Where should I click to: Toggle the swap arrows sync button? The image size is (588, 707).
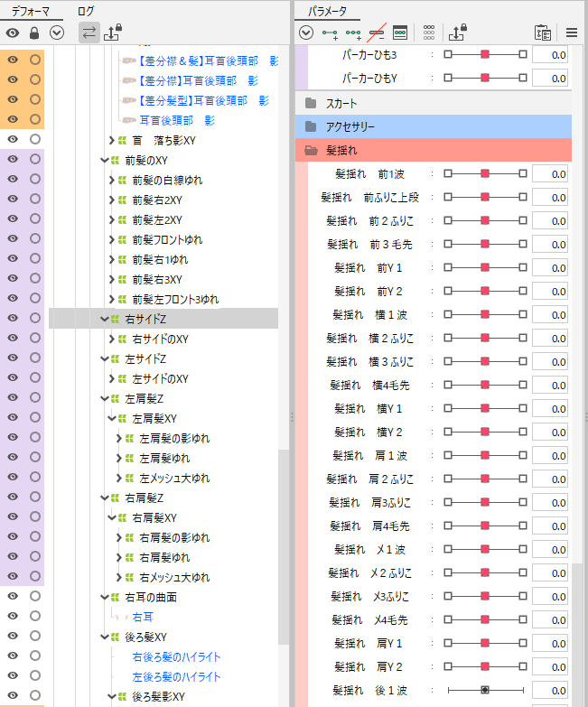pos(89,33)
